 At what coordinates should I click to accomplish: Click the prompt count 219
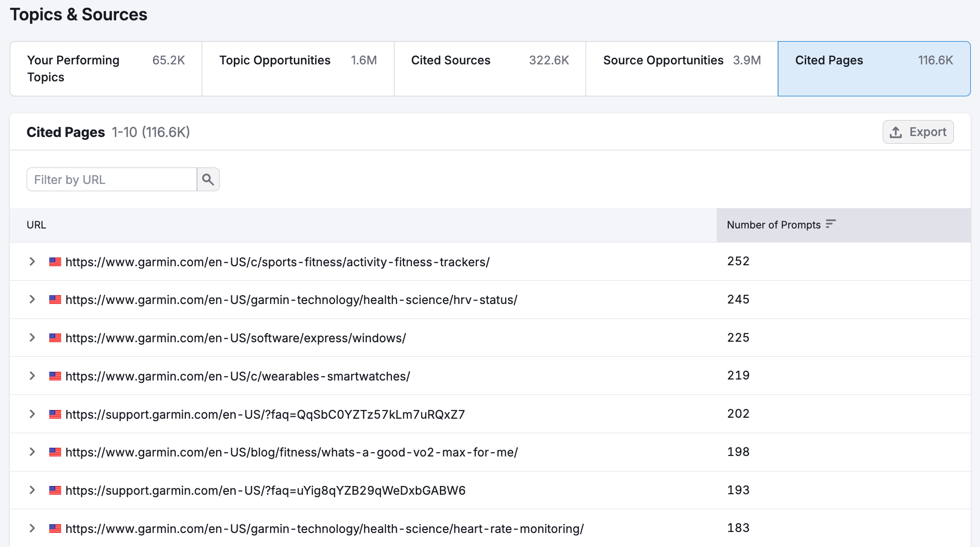pyautogui.click(x=738, y=375)
